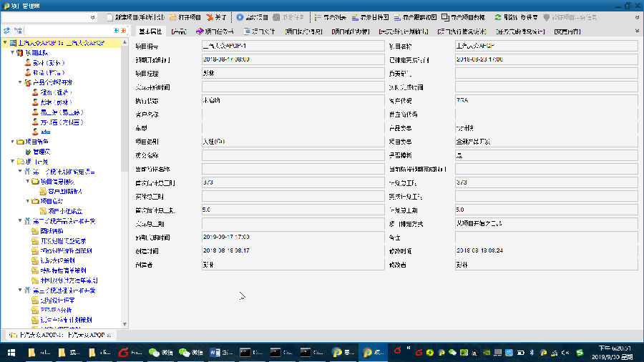Collapse the 项目团队 tree node
The width and height of the screenshot is (644, 362).
(14, 52)
